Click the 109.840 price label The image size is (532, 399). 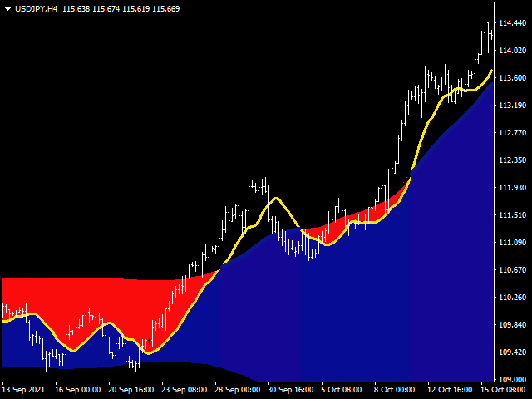pyautogui.click(x=512, y=325)
